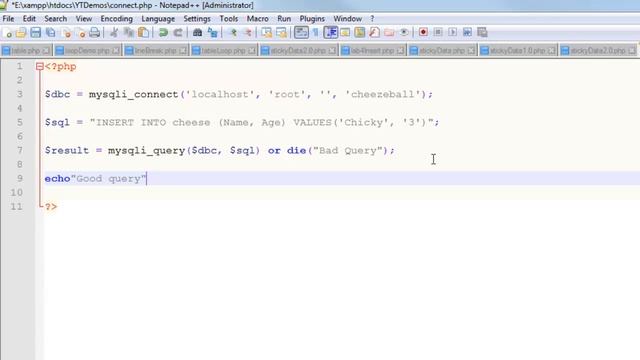Open the Window menu
Image resolution: width=640 pixels, height=360 pixels.
pos(347,19)
